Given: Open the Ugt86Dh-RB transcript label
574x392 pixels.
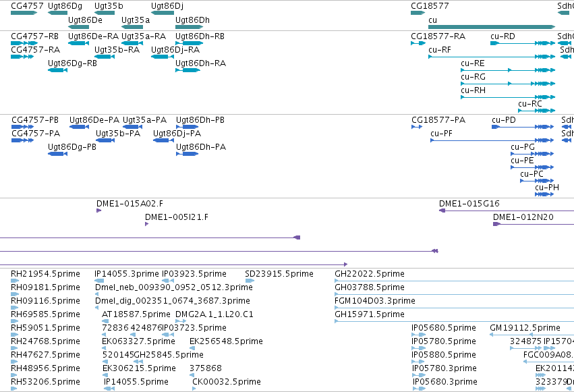Looking at the screenshot, I should (x=200, y=36).
